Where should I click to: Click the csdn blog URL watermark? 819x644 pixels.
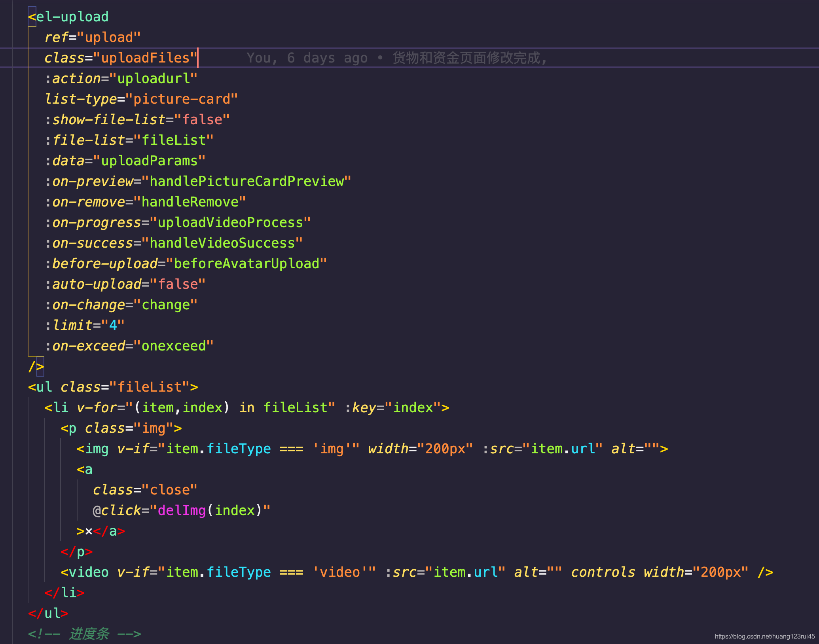click(x=764, y=636)
